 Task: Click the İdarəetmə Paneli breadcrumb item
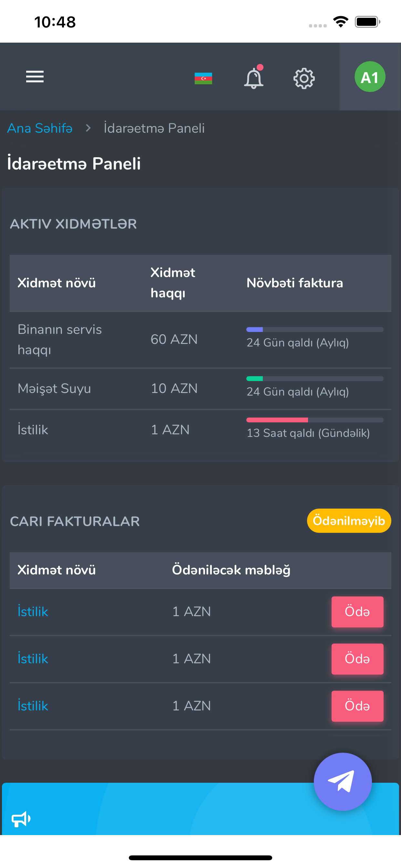(154, 128)
